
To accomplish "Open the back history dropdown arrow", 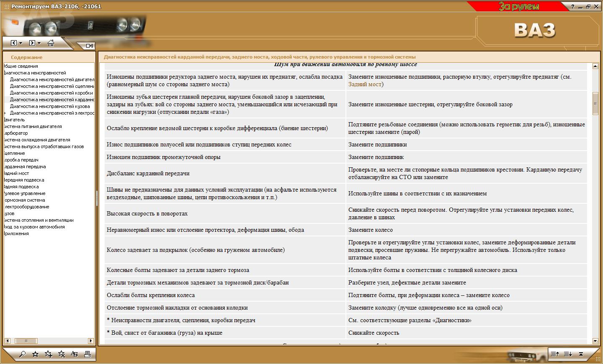I will click(x=21, y=43).
